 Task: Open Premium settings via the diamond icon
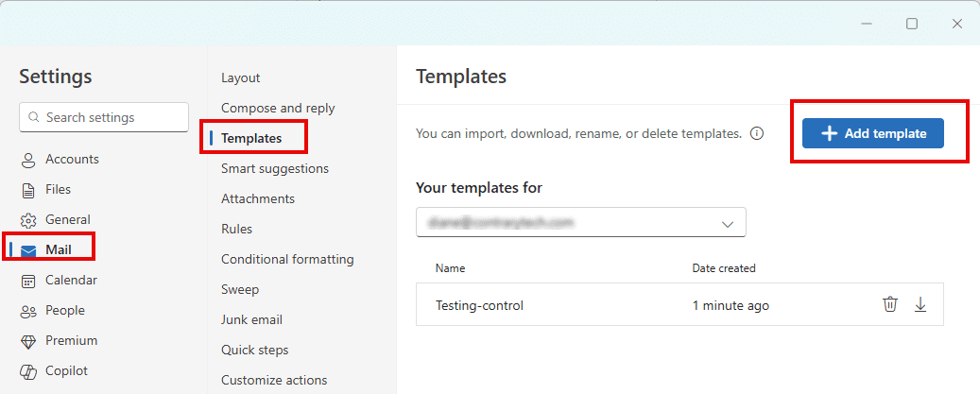[28, 341]
